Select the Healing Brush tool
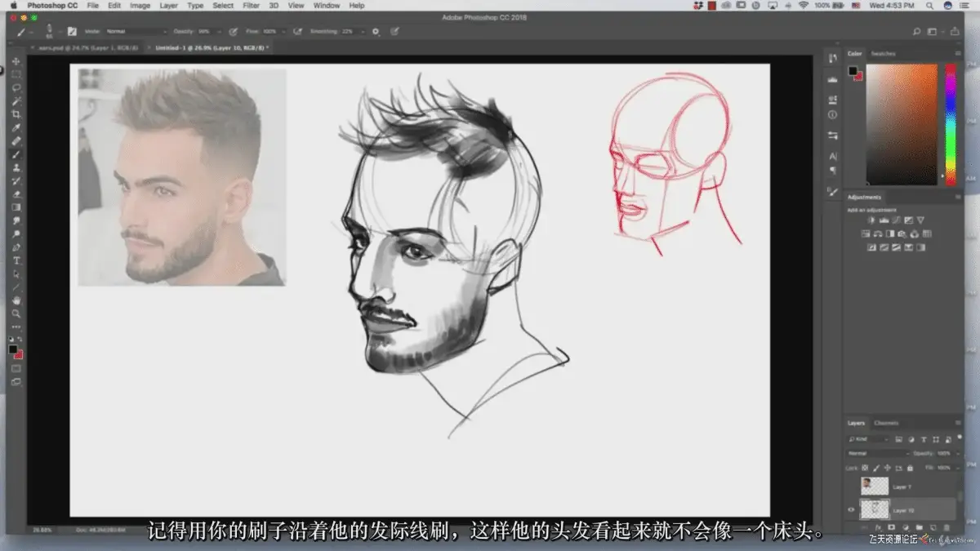 tap(16, 140)
